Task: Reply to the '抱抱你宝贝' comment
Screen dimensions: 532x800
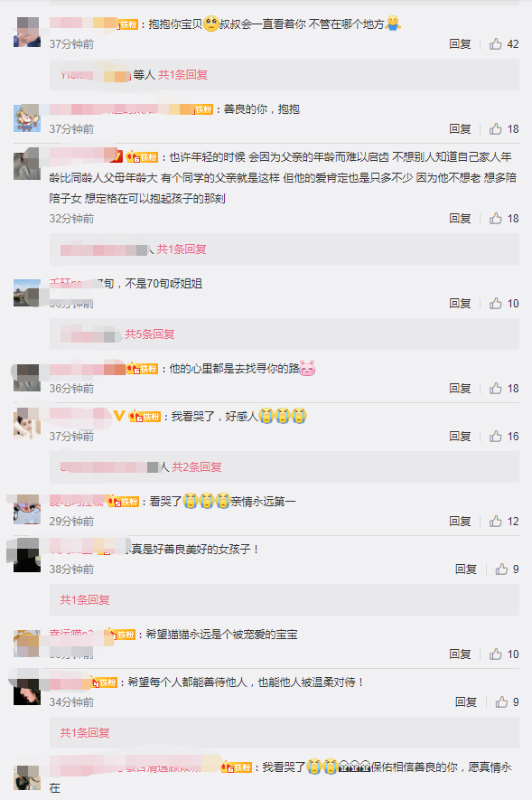Action: tap(460, 44)
